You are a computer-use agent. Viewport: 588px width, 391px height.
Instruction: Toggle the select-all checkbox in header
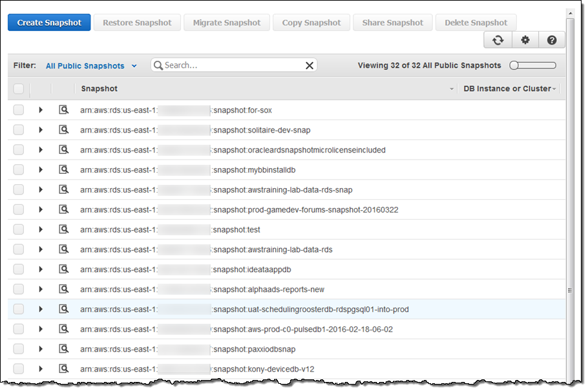(x=18, y=89)
